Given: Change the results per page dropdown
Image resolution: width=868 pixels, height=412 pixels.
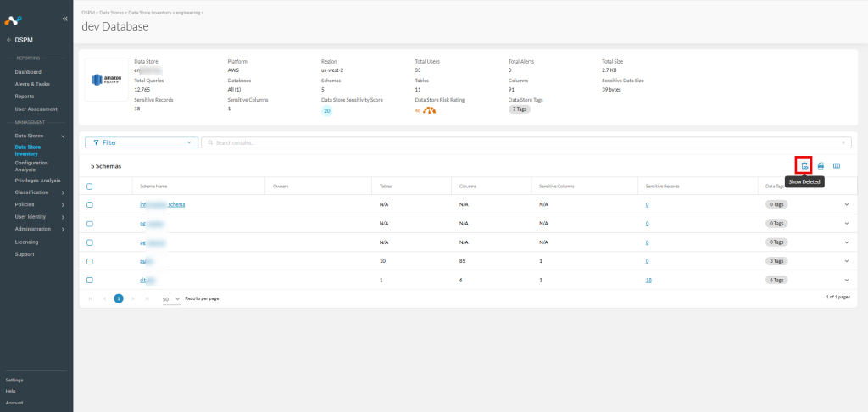Looking at the screenshot, I should [171, 299].
